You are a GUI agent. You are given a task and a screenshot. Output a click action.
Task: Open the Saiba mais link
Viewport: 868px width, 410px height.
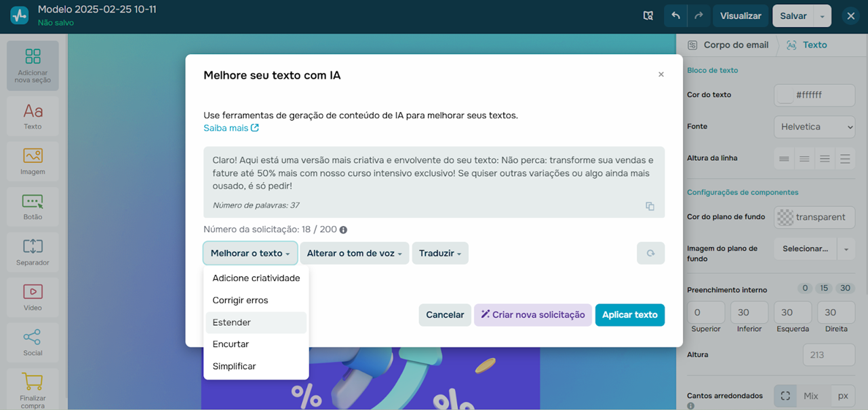pyautogui.click(x=226, y=127)
